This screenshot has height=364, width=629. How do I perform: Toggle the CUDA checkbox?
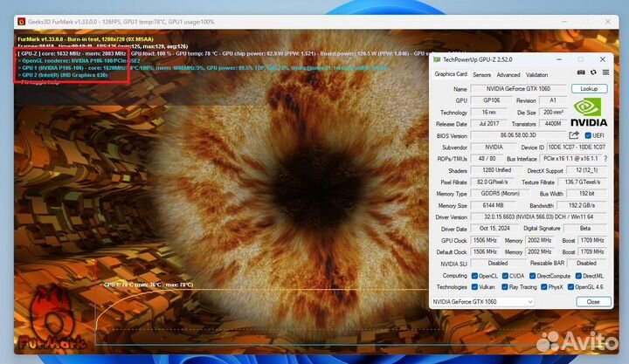pos(505,276)
